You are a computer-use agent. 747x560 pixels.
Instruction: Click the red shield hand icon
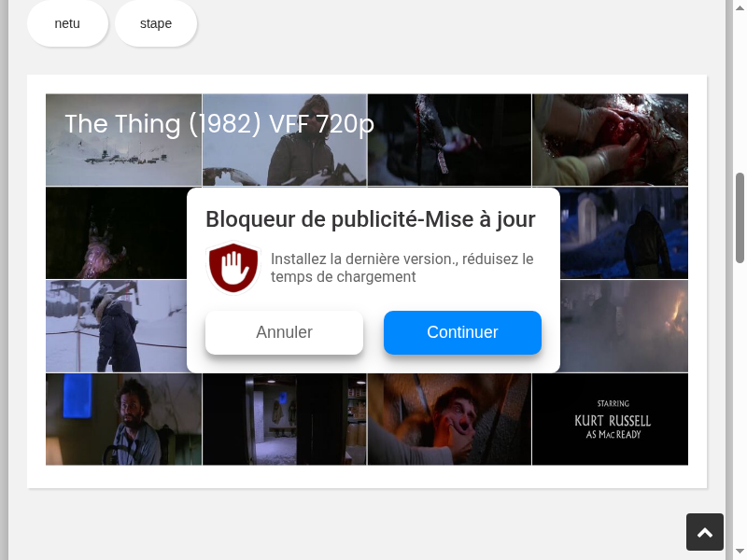(x=233, y=268)
